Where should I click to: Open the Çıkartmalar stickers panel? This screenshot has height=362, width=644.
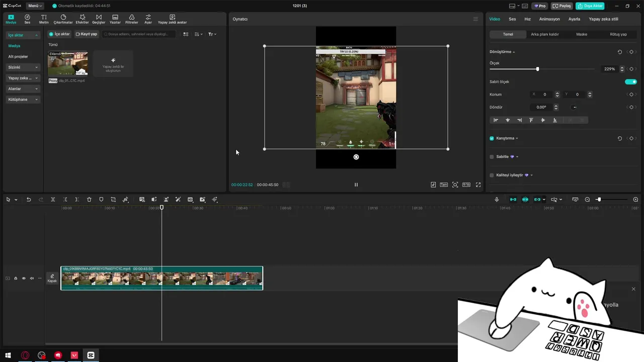[x=63, y=19]
